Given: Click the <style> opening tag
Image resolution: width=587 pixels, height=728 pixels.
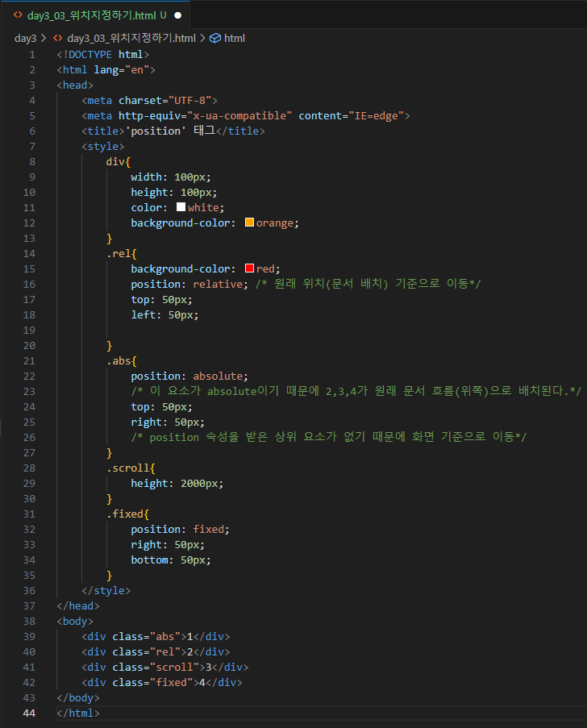Looking at the screenshot, I should point(103,146).
